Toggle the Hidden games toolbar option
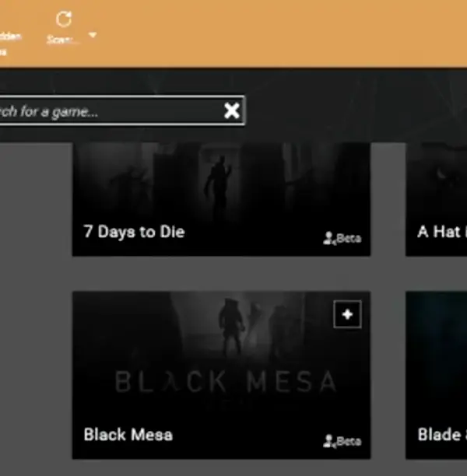The width and height of the screenshot is (467, 476). pos(9,44)
